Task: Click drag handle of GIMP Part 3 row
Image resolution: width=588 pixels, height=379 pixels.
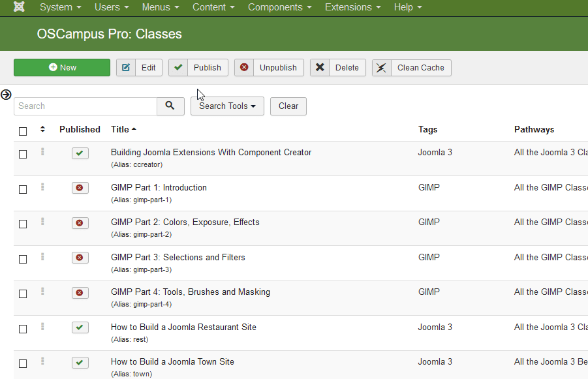Action: click(43, 256)
